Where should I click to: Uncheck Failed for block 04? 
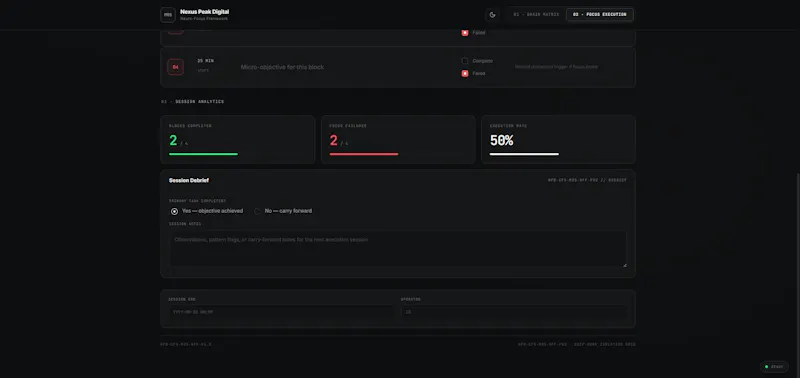465,73
